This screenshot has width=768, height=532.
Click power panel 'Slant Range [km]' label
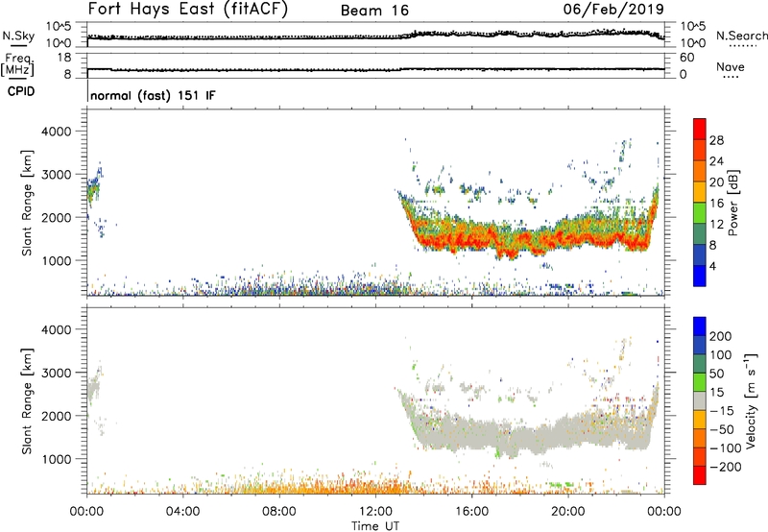coord(27,203)
